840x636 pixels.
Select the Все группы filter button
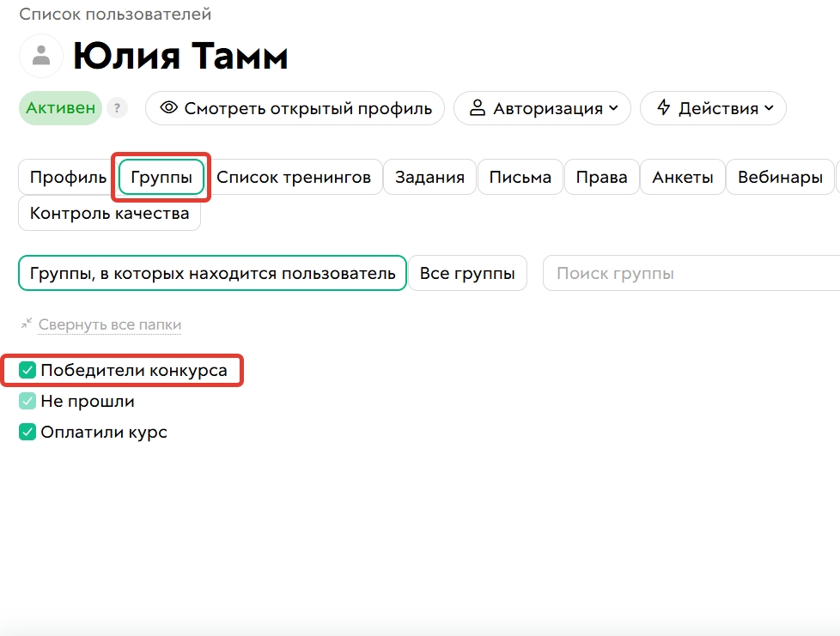(467, 273)
